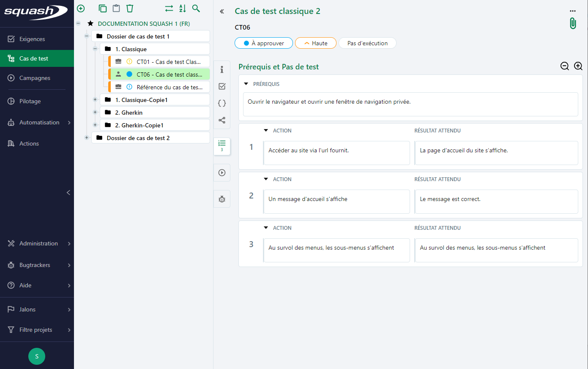Expand Dossier de cas de test 2

click(x=87, y=138)
